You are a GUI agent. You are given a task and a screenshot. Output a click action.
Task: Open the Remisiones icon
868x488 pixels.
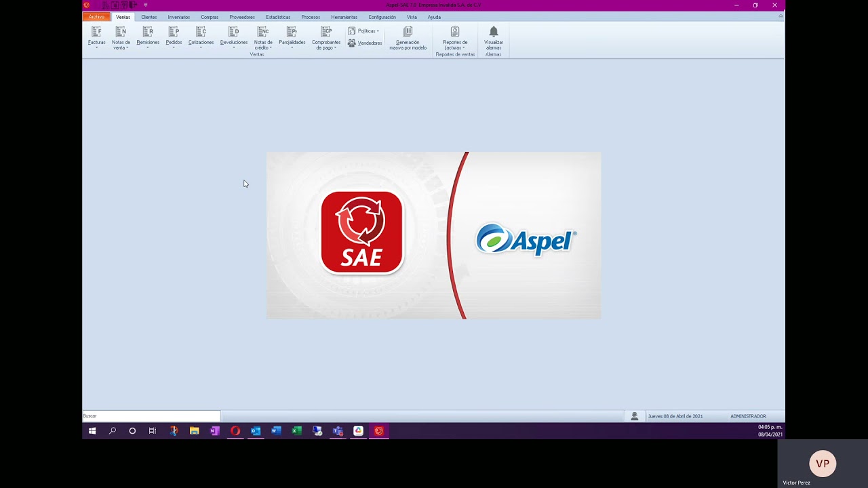148,31
